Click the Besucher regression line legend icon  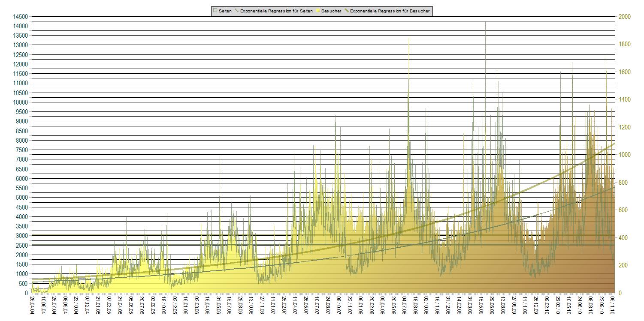coord(346,11)
